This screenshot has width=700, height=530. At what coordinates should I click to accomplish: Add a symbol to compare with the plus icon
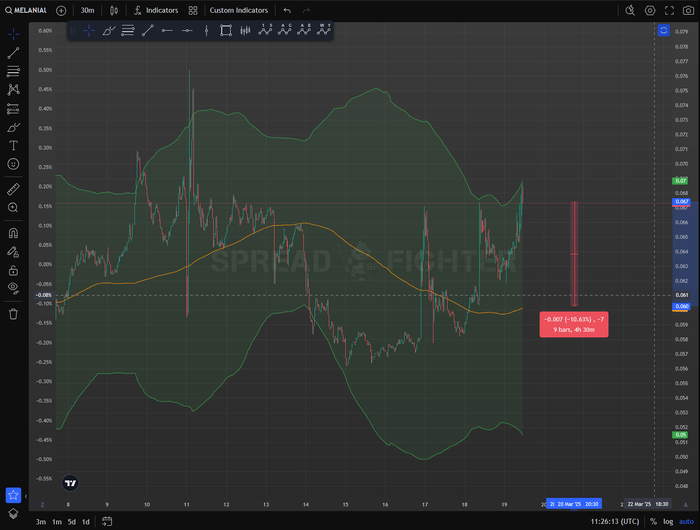61,10
